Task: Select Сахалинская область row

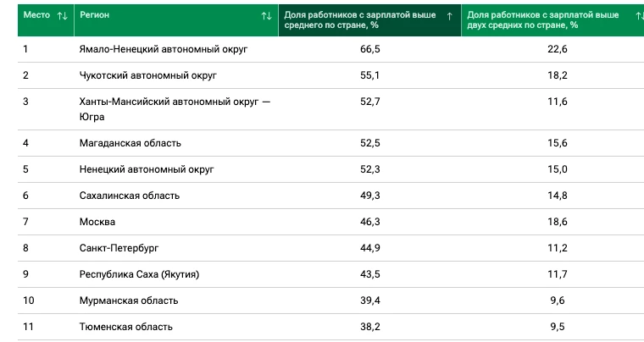Action: click(330, 196)
